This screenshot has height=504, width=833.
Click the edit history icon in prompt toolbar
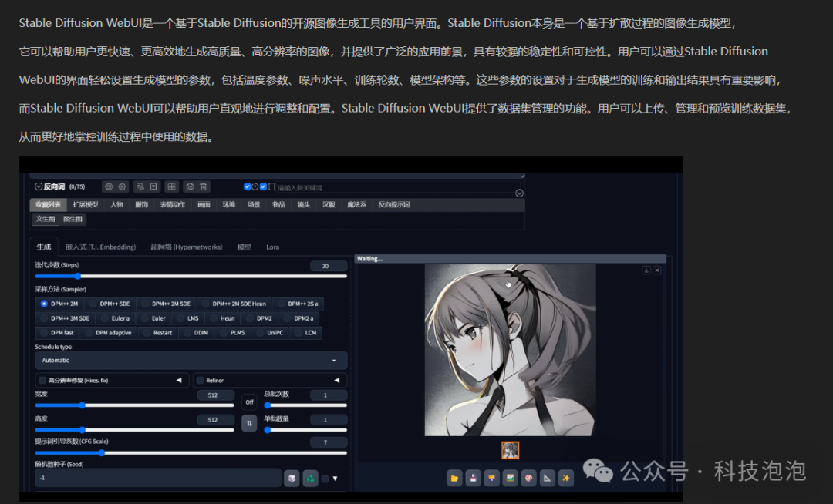[140, 186]
